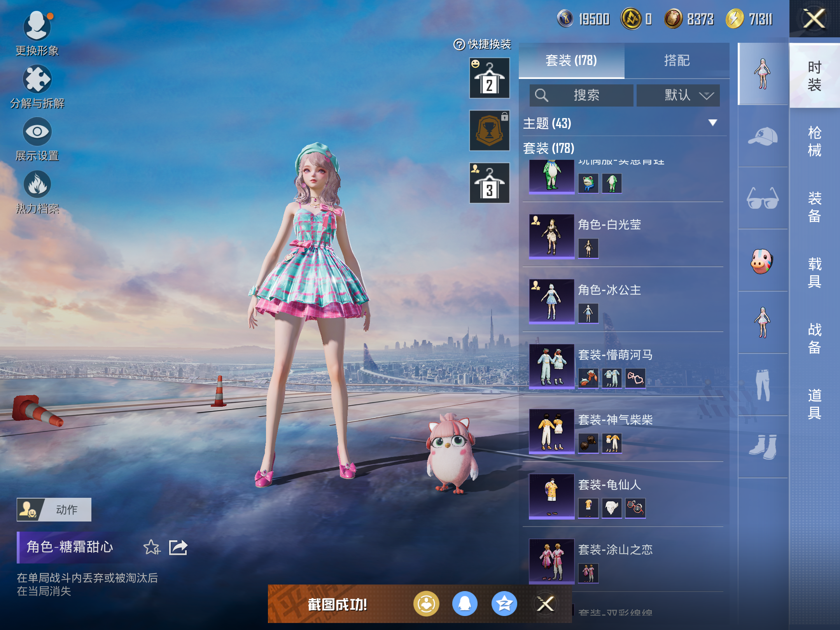Select the glasses category icon
This screenshot has height=630, width=840.
tap(762, 198)
